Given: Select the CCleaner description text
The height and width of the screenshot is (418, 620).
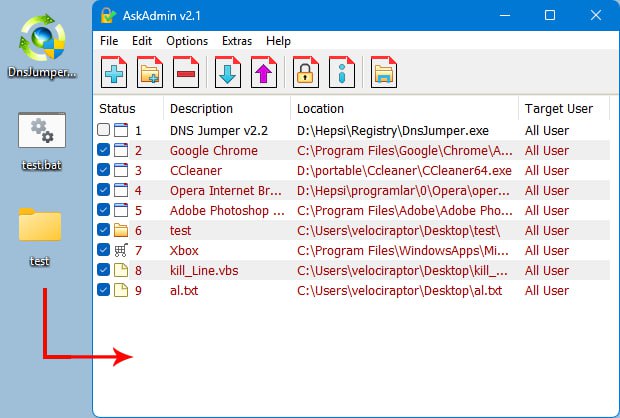Looking at the screenshot, I should (196, 171).
